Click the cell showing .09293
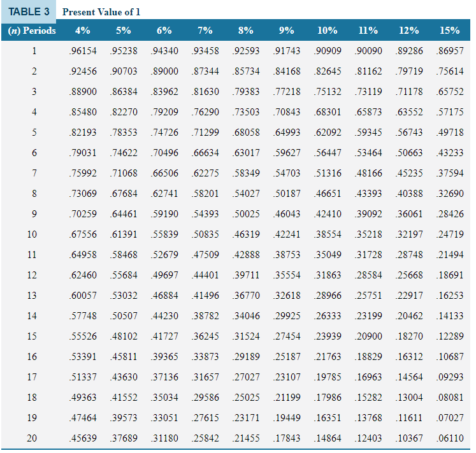This screenshot has width=476, height=453. pyautogui.click(x=450, y=377)
